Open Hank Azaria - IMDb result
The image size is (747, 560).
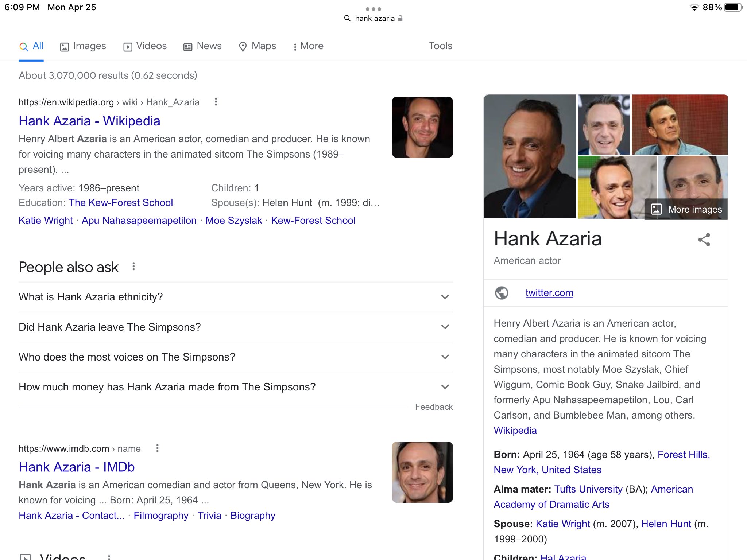pyautogui.click(x=77, y=467)
